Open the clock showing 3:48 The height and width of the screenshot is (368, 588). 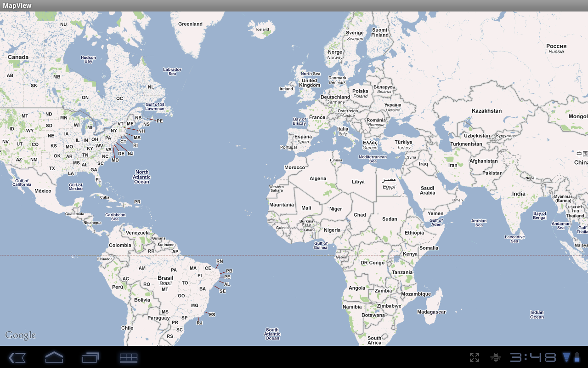533,357
